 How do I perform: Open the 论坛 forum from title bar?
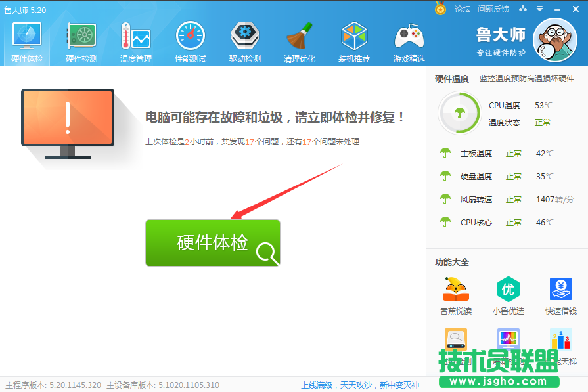pyautogui.click(x=463, y=9)
